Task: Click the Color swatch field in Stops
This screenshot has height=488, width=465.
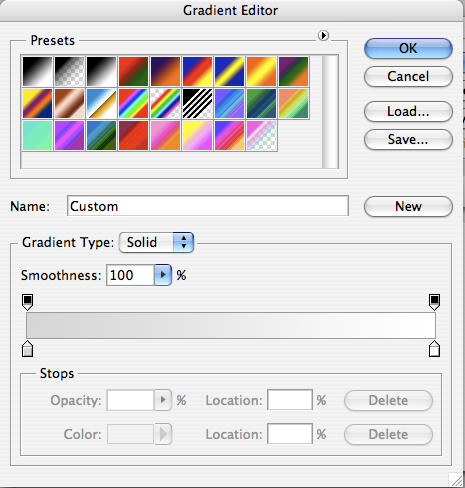Action: pos(130,434)
